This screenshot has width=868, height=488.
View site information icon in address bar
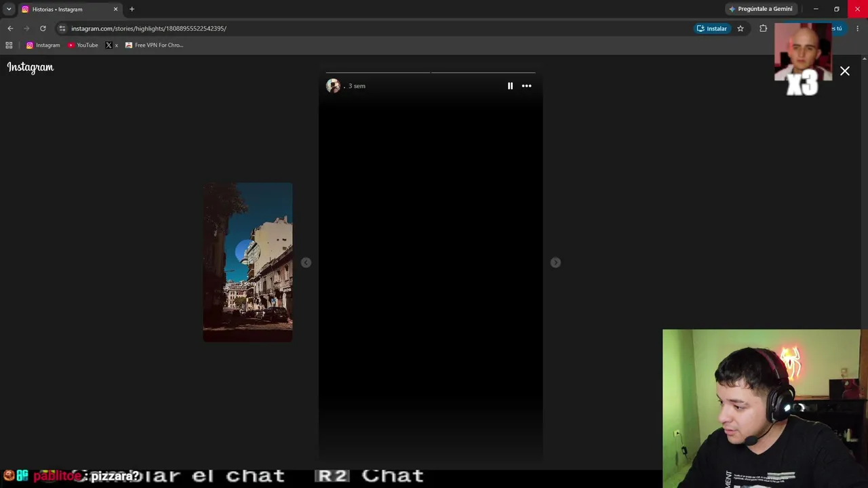[x=62, y=28]
